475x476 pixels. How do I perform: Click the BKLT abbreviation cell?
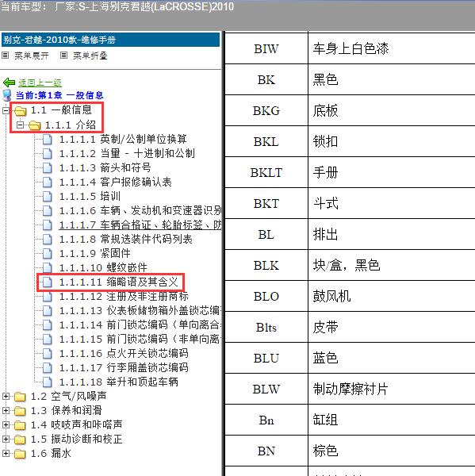tap(266, 172)
